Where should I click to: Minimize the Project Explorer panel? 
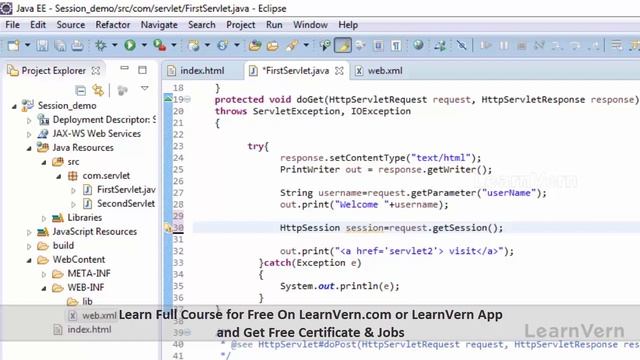(124, 69)
